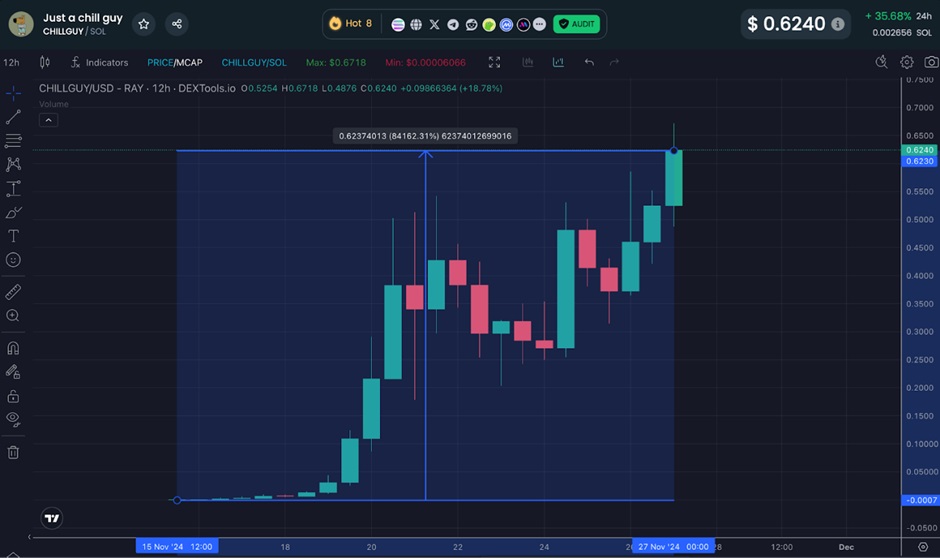Open the 12h timeframe dropdown
Image resolution: width=940 pixels, height=558 pixels.
click(x=11, y=62)
